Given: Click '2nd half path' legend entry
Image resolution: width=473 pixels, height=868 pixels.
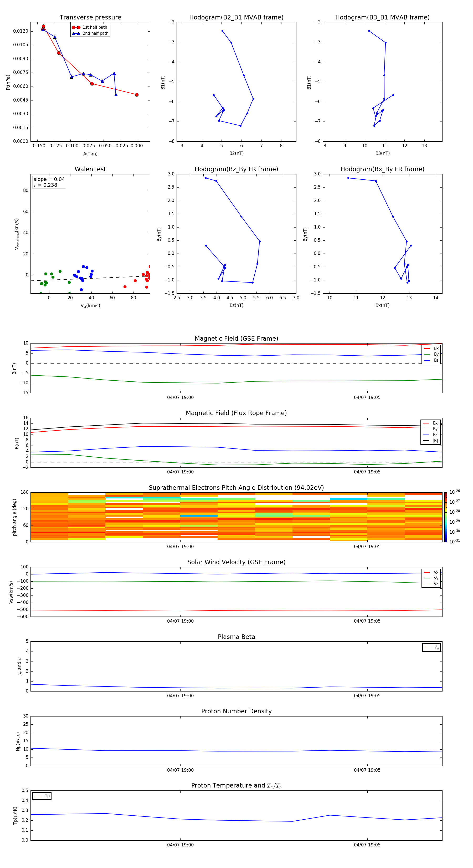Looking at the screenshot, I should (x=90, y=33).
